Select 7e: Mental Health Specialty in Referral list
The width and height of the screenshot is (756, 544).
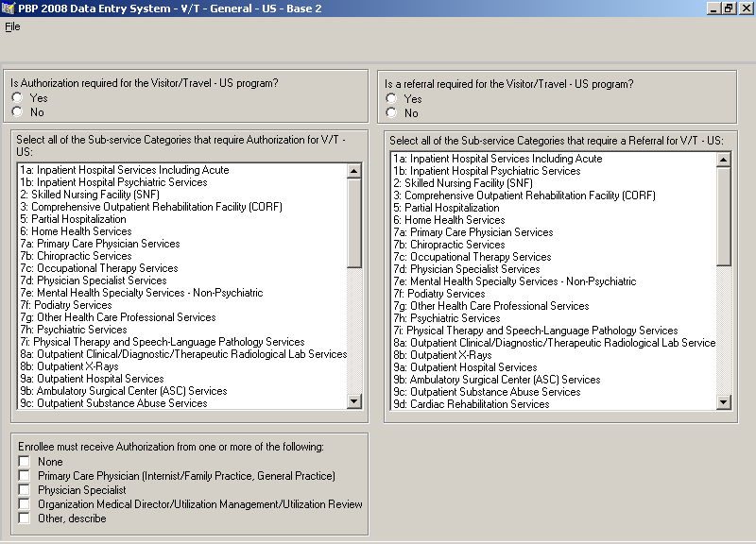pos(554,281)
